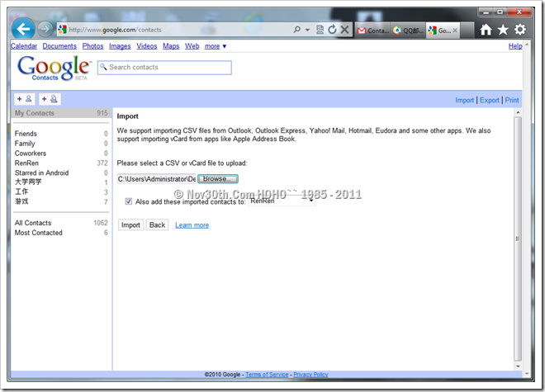This screenshot has width=545, height=392.
Task: Select the Family group
Action: click(61, 143)
